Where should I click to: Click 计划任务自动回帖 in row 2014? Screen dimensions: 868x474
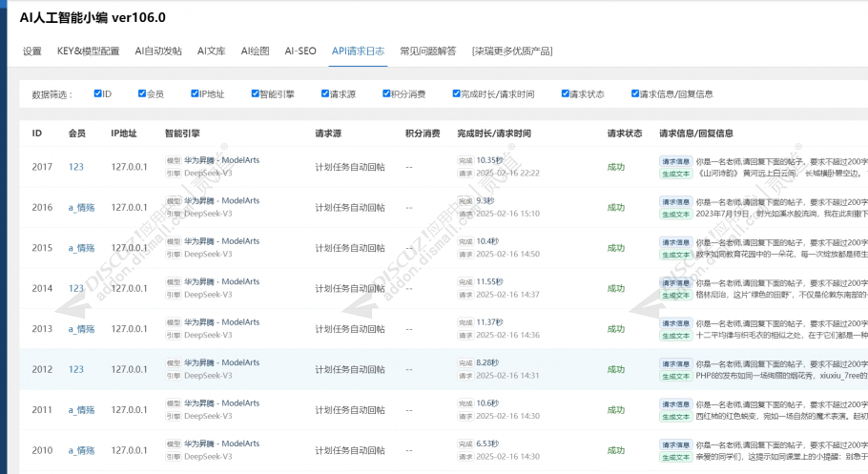(350, 288)
